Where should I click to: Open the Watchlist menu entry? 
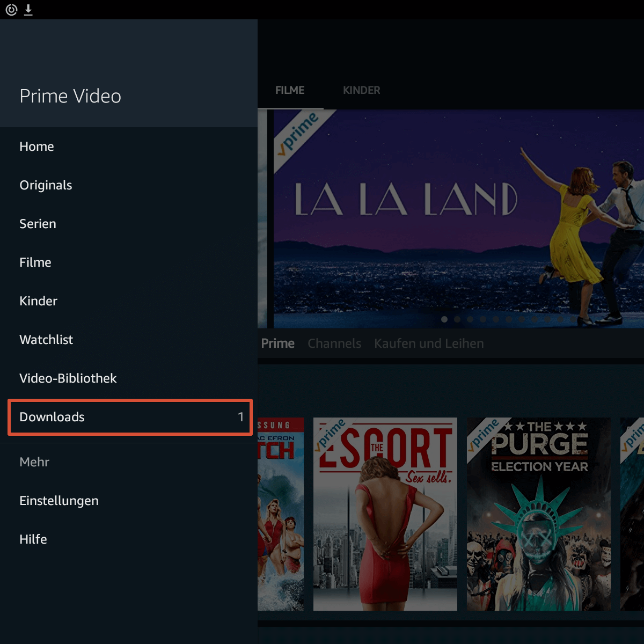pyautogui.click(x=129, y=340)
